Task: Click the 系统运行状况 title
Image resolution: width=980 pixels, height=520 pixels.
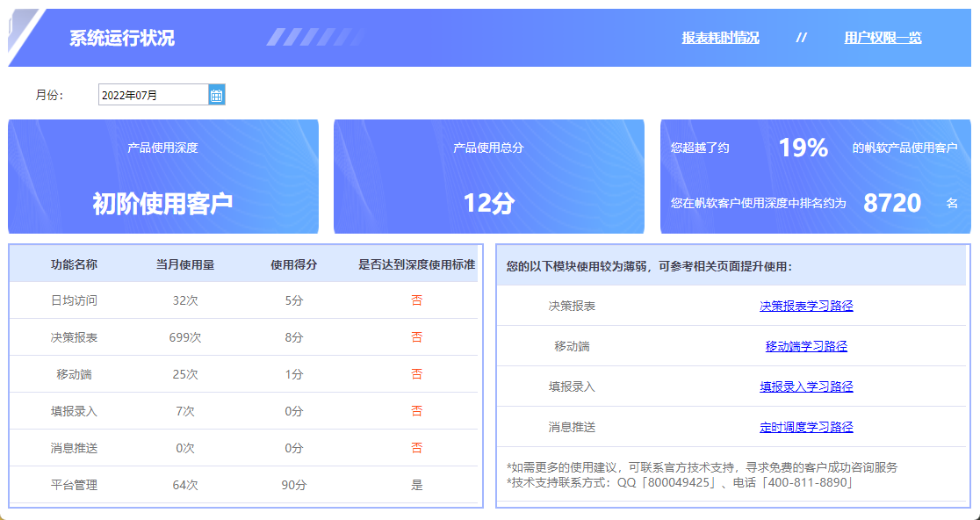Action: (x=122, y=38)
